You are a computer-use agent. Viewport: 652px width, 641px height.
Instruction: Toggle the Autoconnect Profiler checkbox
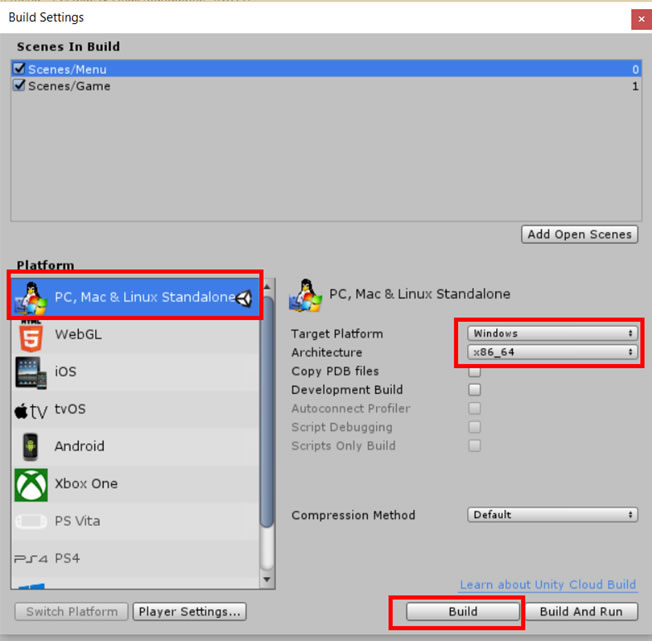474,408
